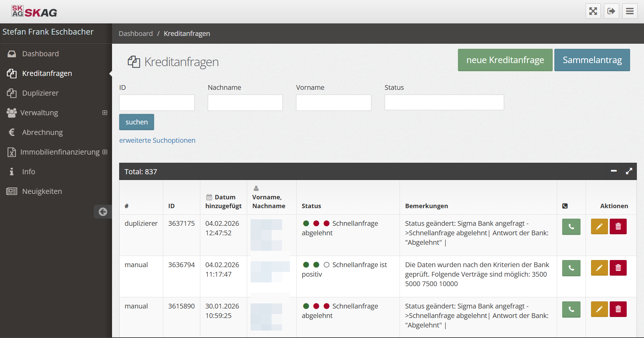
Task: Collapse the Total 837 table panel
Action: 614,171
